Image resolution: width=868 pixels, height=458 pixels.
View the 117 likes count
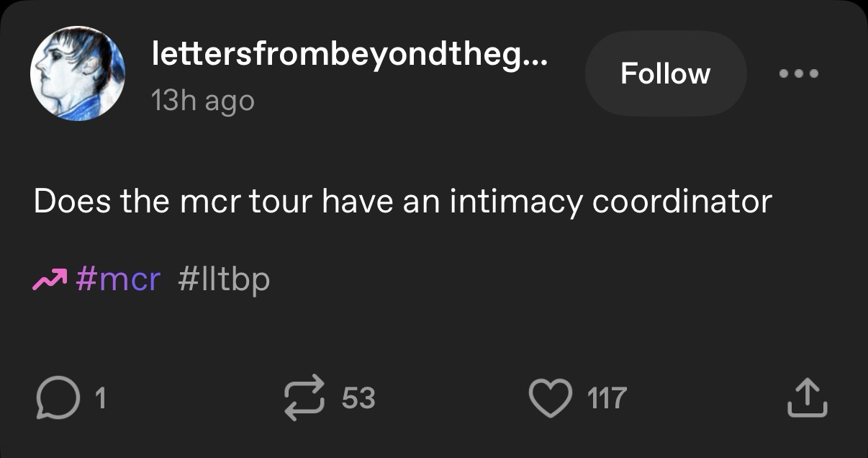pos(607,398)
